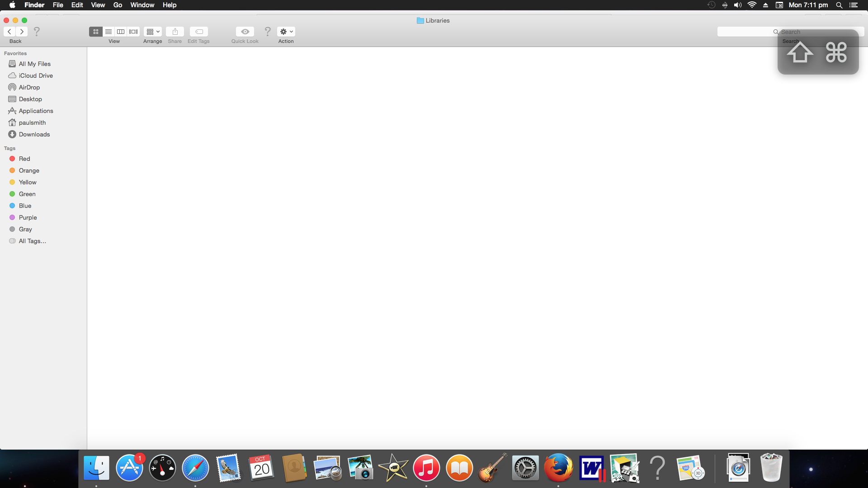Click the Quick Look eye icon
This screenshot has width=868, height=488.
coord(245,32)
